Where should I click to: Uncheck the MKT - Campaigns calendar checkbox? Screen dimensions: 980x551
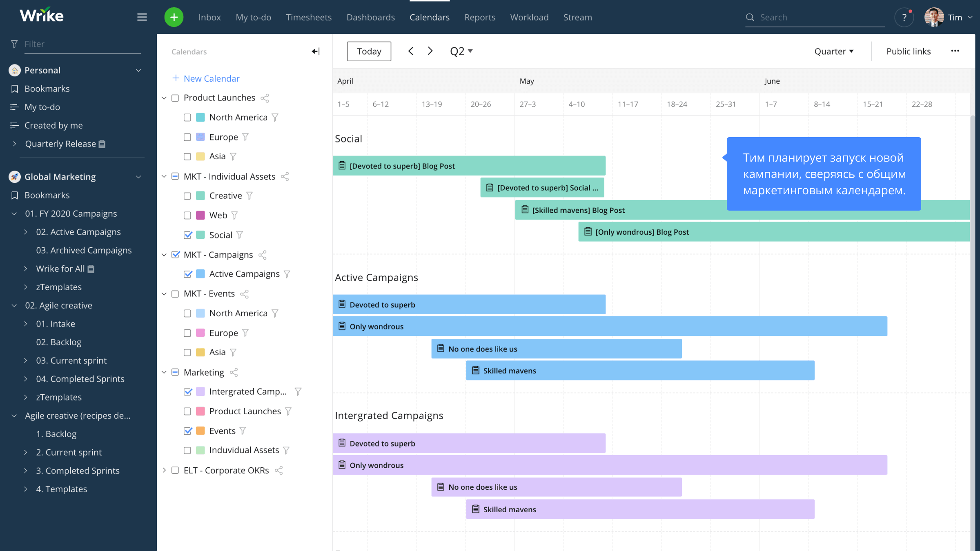176,255
